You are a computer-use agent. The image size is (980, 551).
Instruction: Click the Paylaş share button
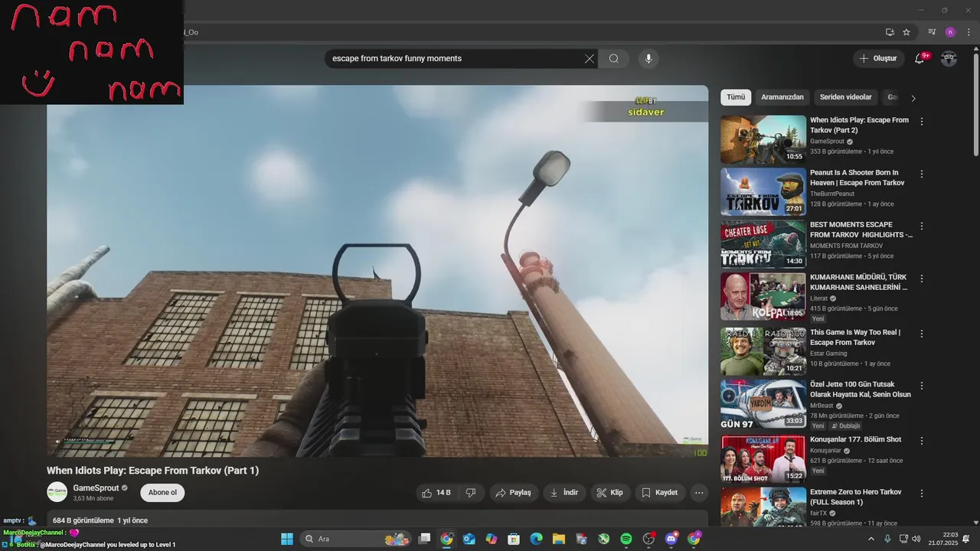pos(513,493)
